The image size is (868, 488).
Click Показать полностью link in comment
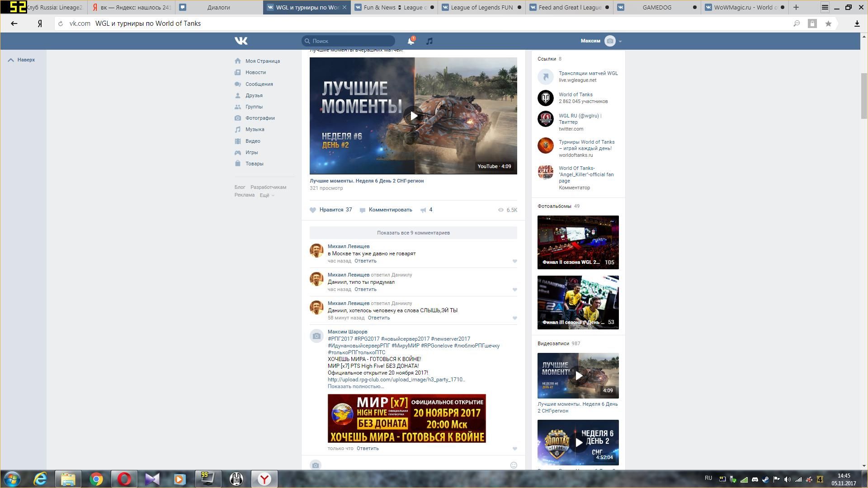[356, 386]
